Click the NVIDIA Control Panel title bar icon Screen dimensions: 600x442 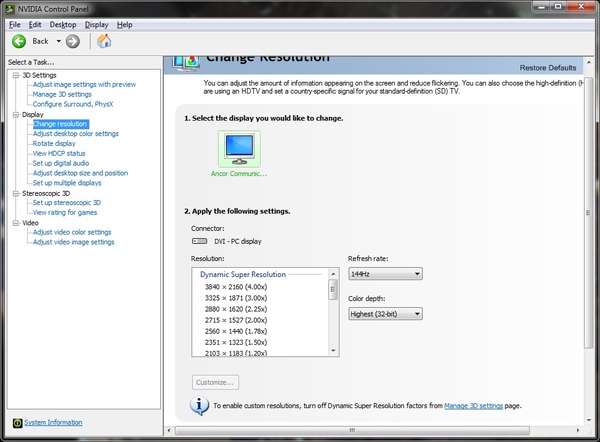click(x=10, y=8)
